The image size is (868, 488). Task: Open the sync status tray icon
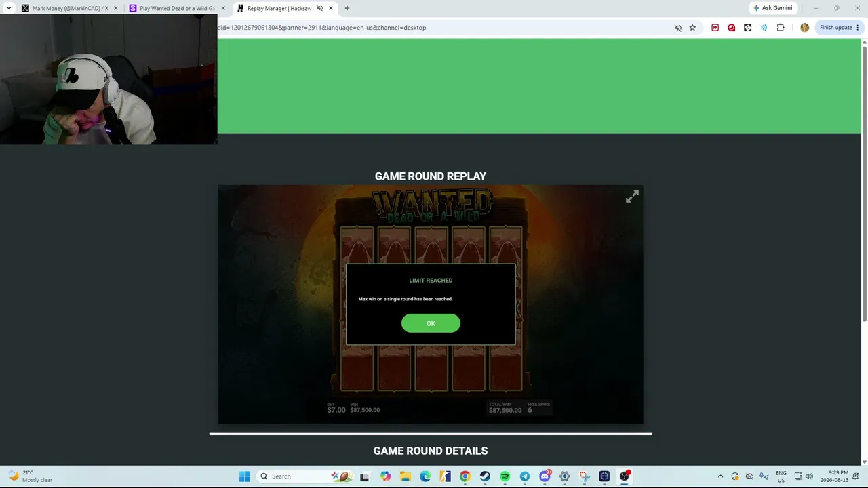[735, 476]
